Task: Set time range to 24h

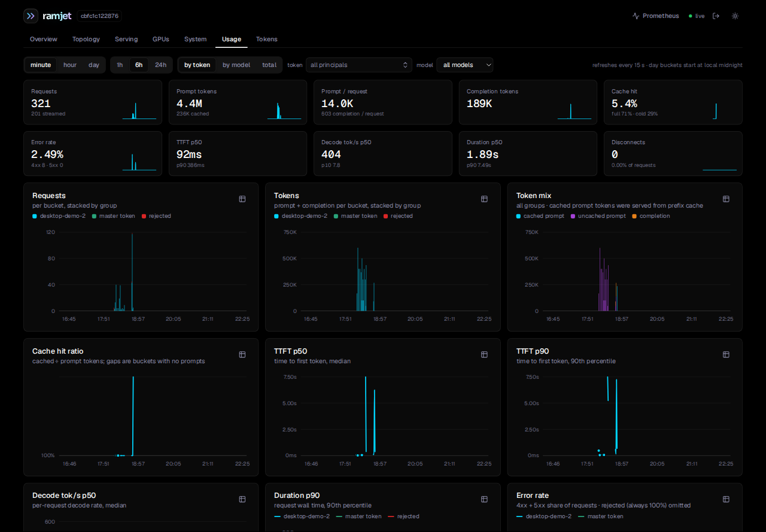Action: coord(160,65)
